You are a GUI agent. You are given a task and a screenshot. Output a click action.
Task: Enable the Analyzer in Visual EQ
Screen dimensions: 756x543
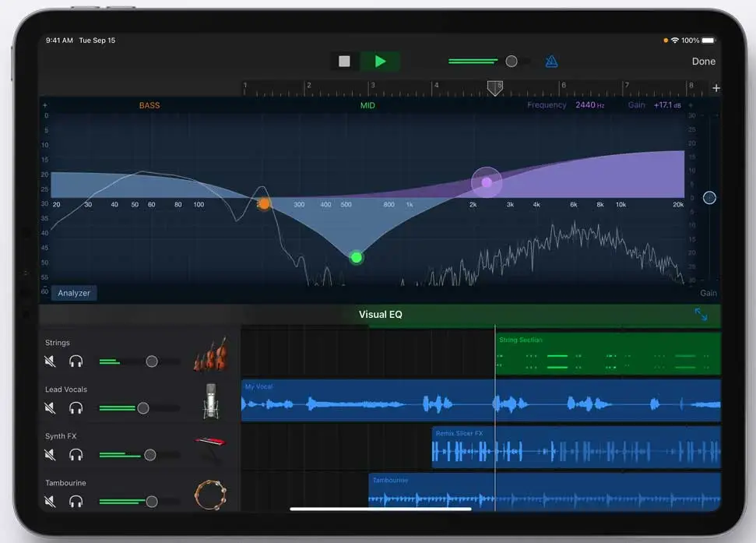[x=73, y=293]
